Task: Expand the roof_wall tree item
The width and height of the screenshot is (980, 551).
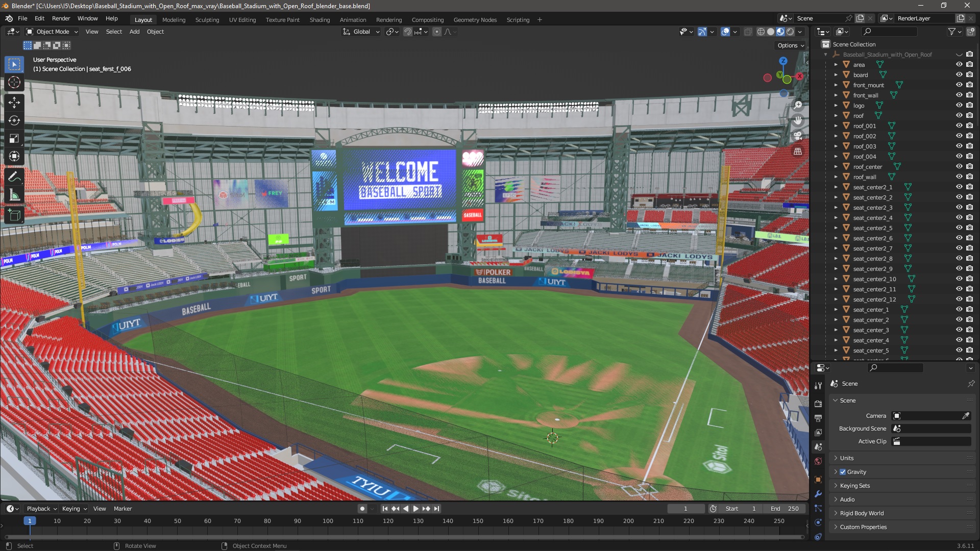Action: 836,177
